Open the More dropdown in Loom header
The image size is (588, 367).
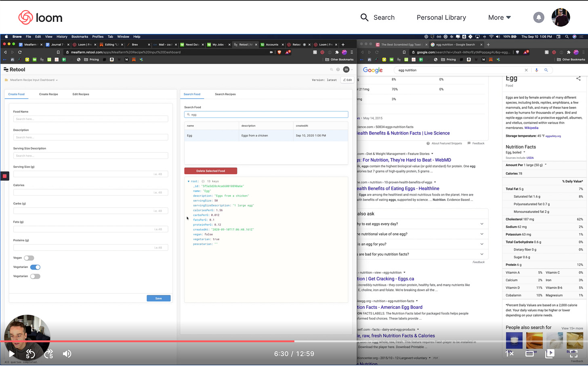pyautogui.click(x=500, y=17)
